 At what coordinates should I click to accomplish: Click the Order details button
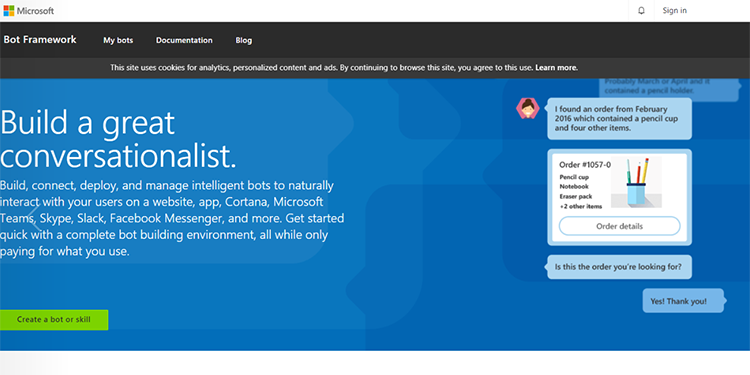[x=619, y=226]
